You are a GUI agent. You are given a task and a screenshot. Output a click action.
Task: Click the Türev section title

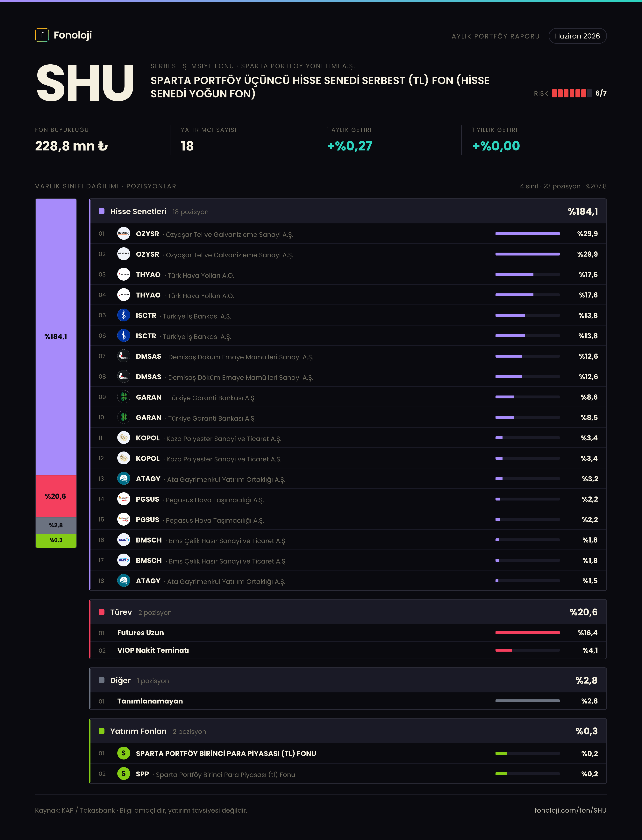[121, 612]
